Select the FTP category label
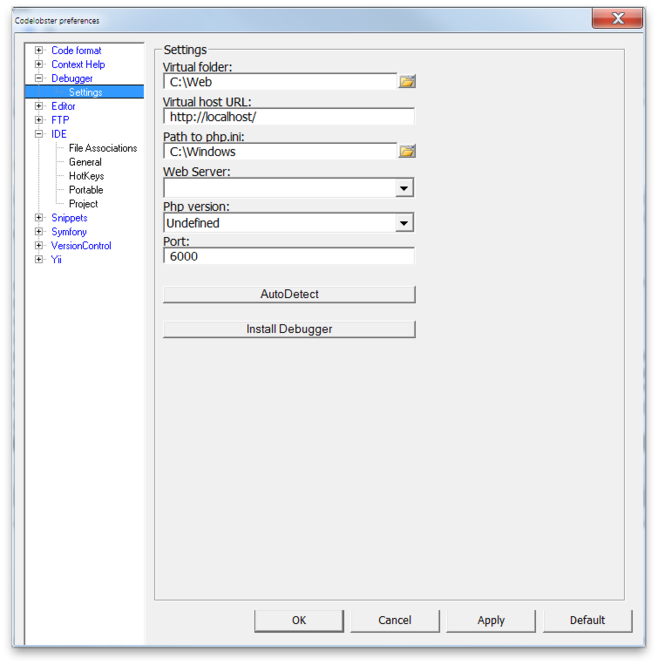658x665 pixels. coord(60,120)
